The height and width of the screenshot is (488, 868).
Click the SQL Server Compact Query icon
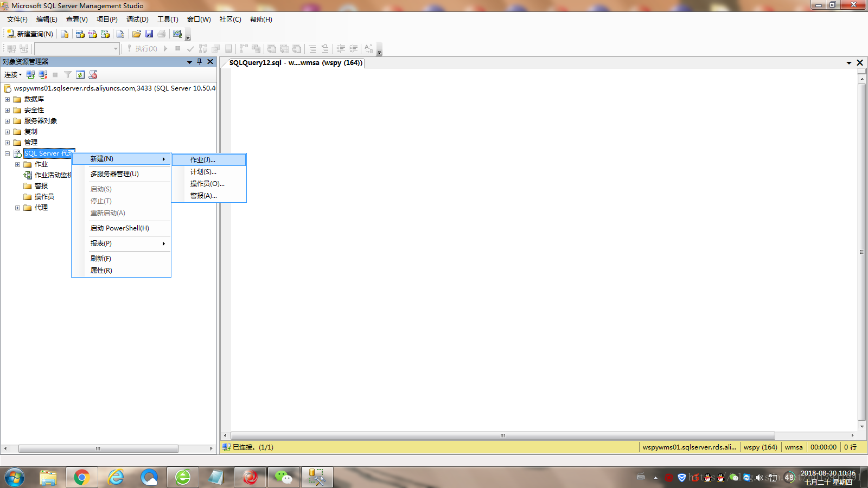click(120, 34)
